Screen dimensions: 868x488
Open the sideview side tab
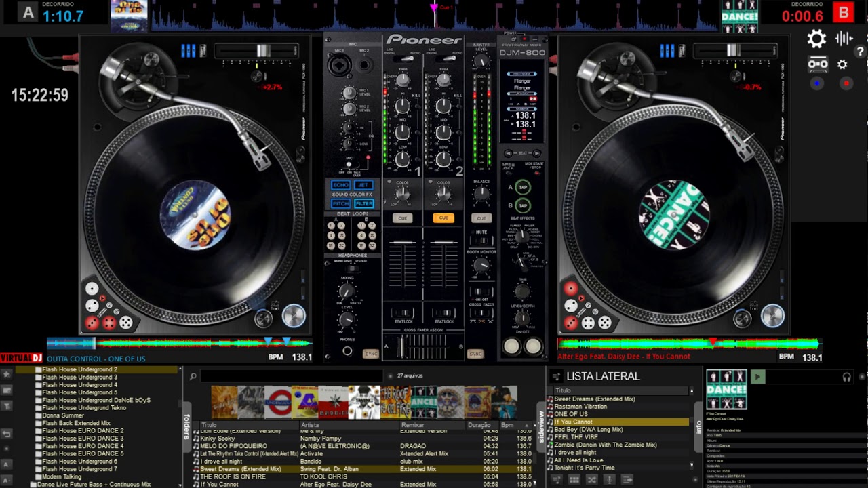click(x=541, y=427)
